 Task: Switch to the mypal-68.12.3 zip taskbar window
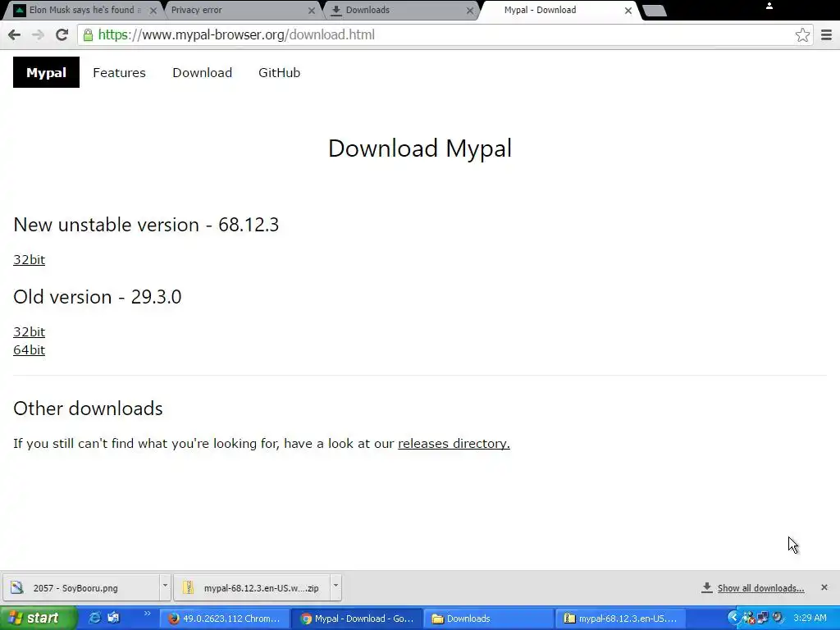(x=620, y=619)
